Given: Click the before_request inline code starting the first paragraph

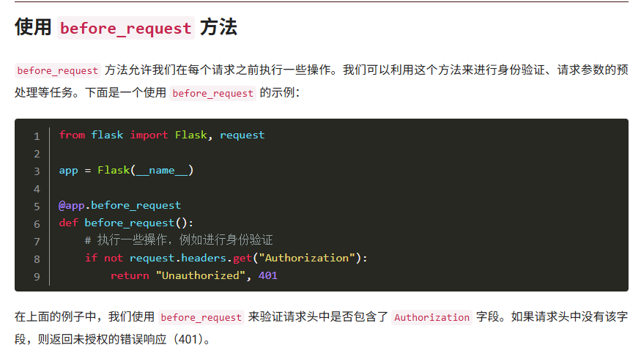Looking at the screenshot, I should click(57, 71).
